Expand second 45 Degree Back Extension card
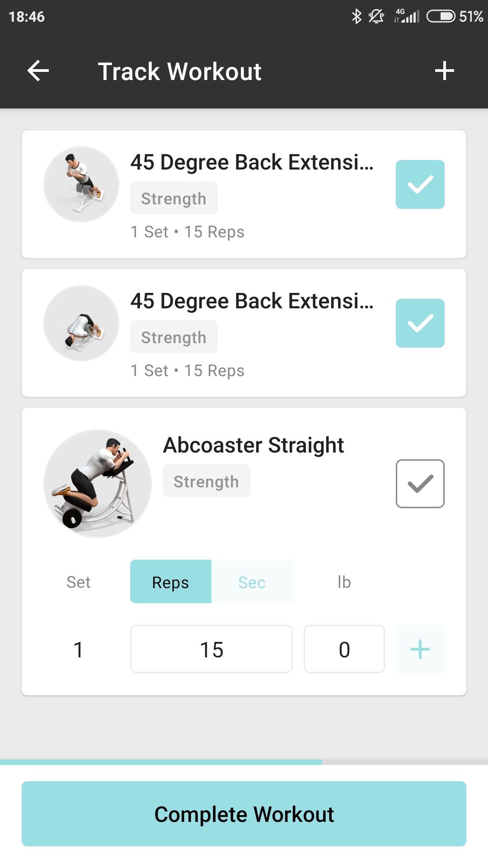The image size is (488, 868). click(x=244, y=333)
